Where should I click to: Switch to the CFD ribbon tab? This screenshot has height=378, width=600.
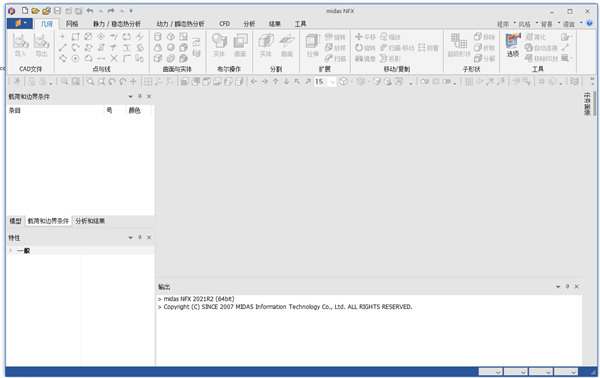225,24
